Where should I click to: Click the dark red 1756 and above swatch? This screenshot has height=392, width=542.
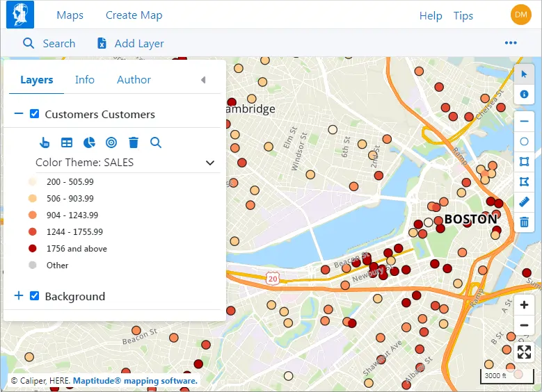(33, 248)
